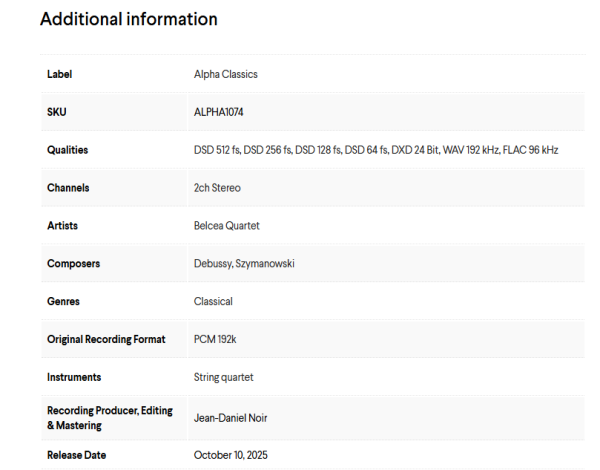Click the Debussy composer link
Image resolution: width=600 pixels, height=470 pixels.
click(x=212, y=264)
